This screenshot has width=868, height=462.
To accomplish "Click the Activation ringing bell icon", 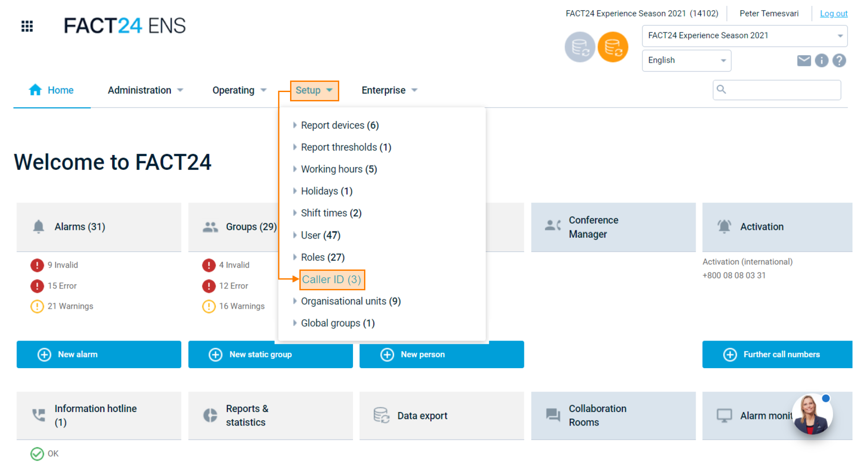I will point(724,226).
